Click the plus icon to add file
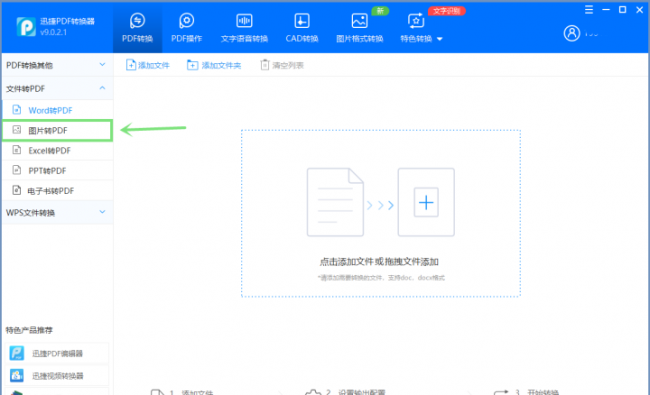 [x=426, y=202]
